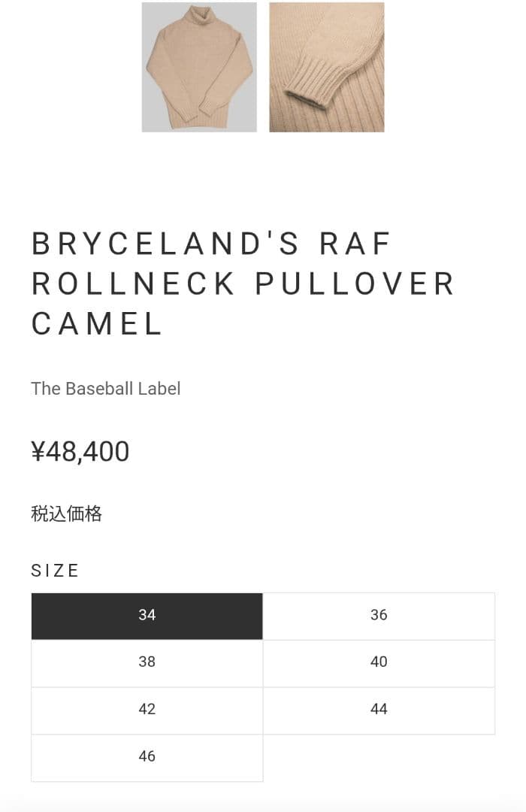Click the word PULLOVER in title
The width and height of the screenshot is (526, 812).
point(355,284)
